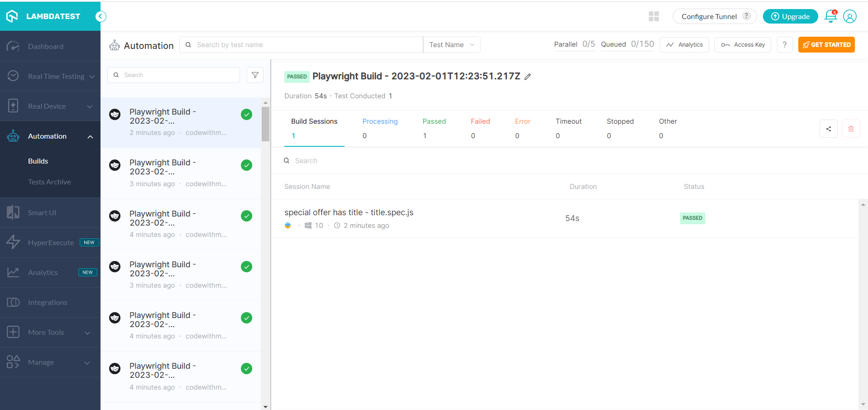868x410 pixels.
Task: Click the builds list Search field
Action: (x=173, y=75)
